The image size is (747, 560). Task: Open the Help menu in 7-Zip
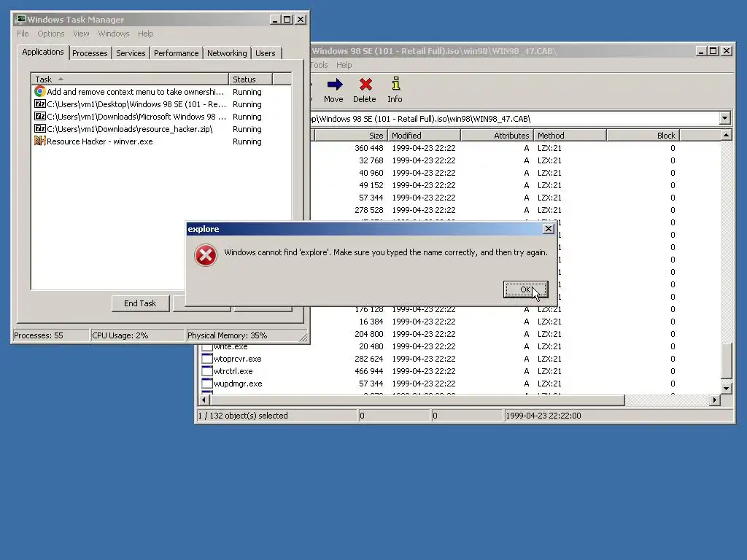344,65
